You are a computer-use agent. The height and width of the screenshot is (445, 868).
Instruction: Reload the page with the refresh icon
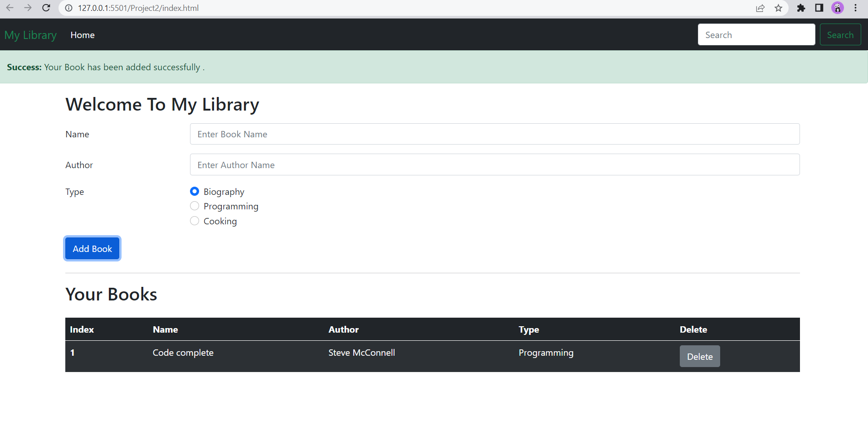[x=46, y=8]
